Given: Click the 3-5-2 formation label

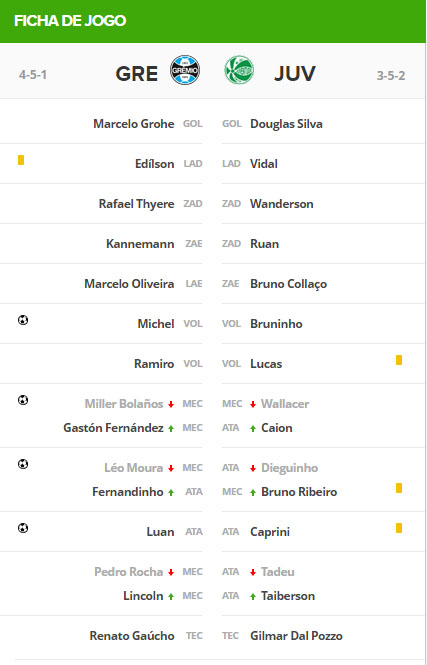Looking at the screenshot, I should click(391, 75).
